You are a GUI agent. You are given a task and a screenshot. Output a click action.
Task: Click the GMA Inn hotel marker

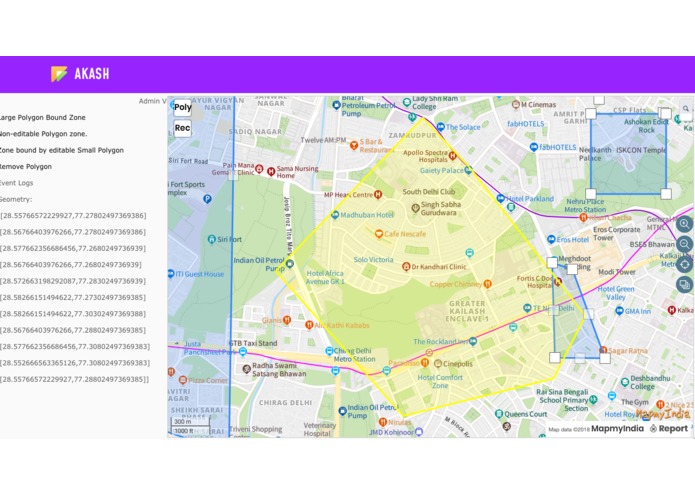click(x=619, y=311)
